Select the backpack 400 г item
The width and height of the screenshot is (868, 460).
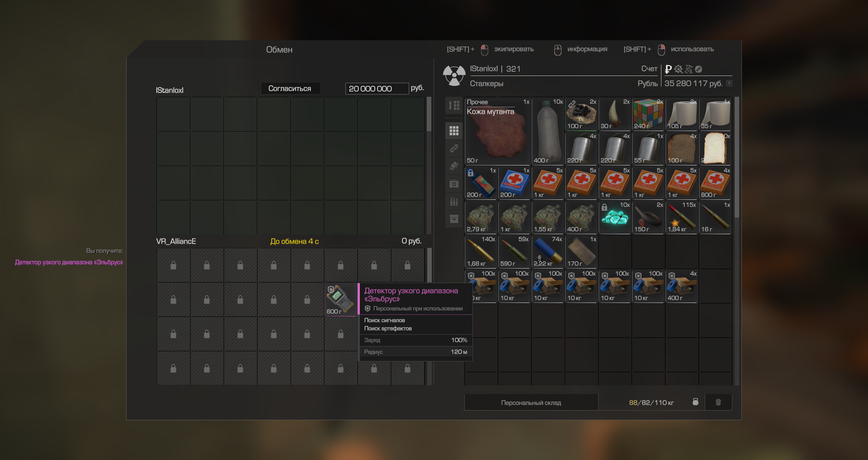pos(581,217)
